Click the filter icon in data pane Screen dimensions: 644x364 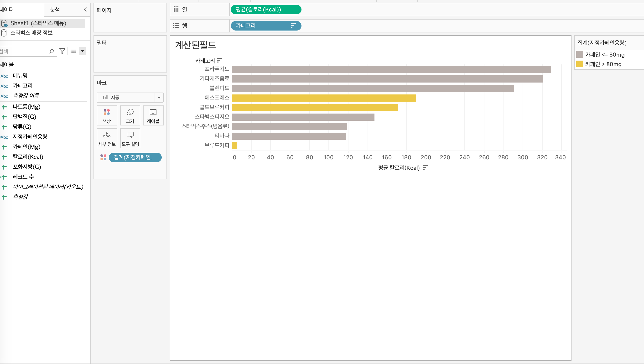[x=62, y=51]
